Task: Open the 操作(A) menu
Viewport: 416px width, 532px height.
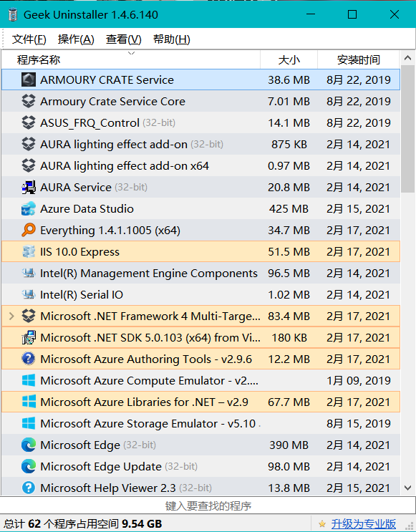Action: pos(76,39)
